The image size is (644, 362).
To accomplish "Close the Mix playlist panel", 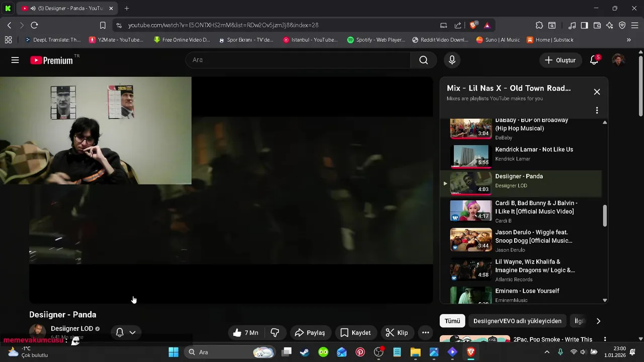I will [597, 92].
